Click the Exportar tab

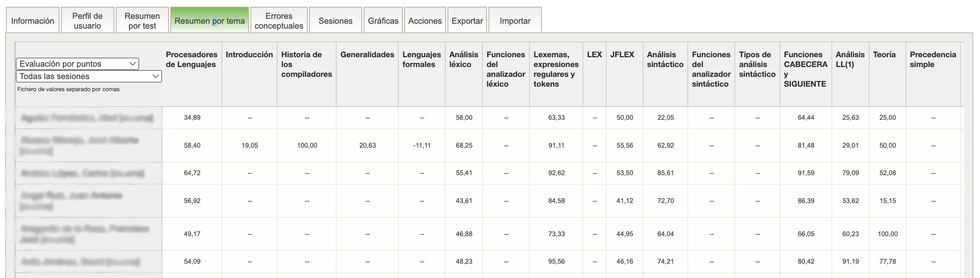click(x=467, y=21)
